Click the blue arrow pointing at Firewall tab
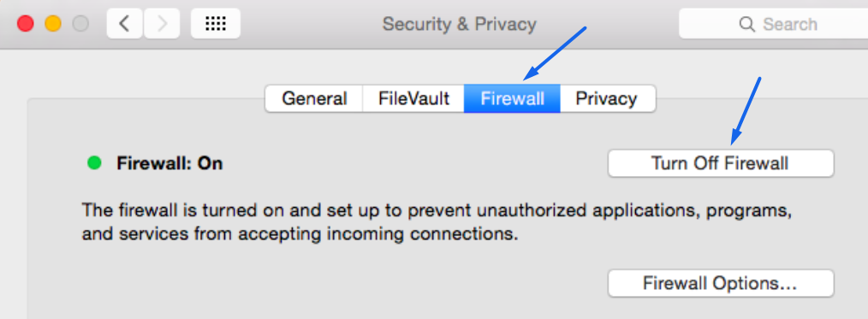Image resolution: width=868 pixels, height=319 pixels. [x=556, y=53]
